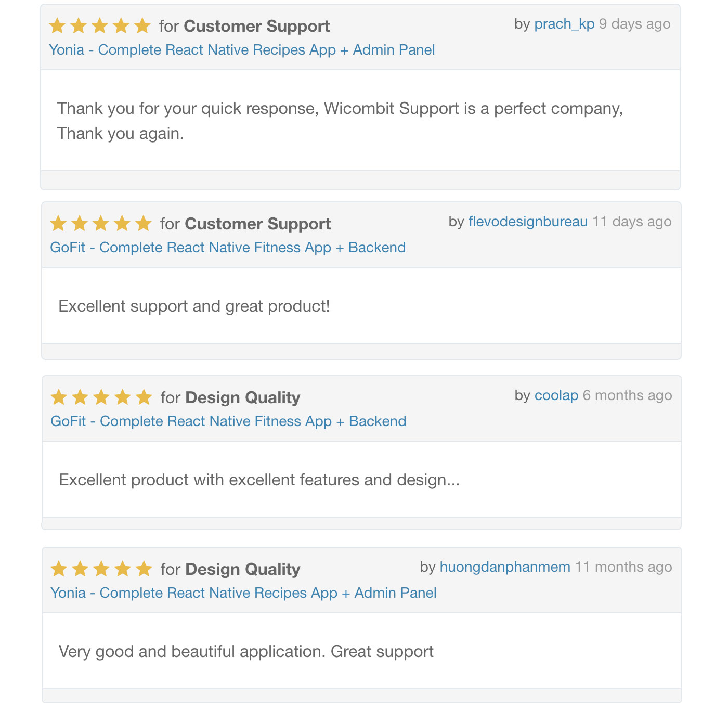728x708 pixels.
Task: Open Yonia link in prach_kp's review
Action: click(242, 50)
